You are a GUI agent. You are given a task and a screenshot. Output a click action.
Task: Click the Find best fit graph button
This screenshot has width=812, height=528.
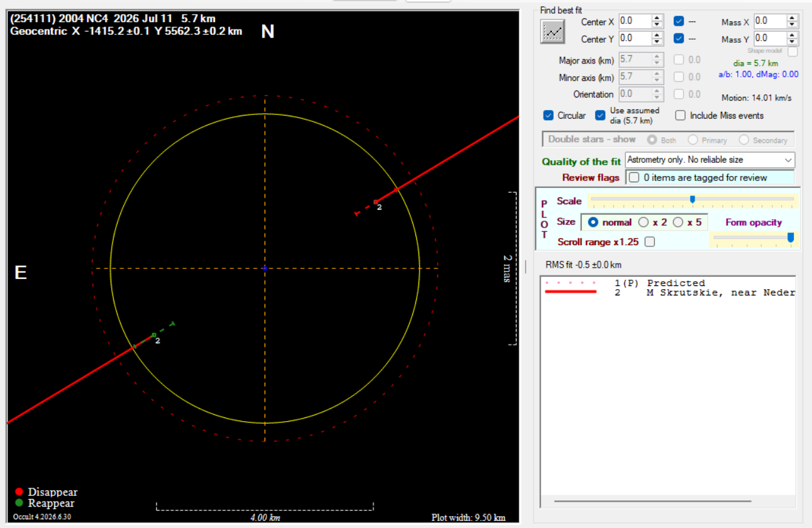(552, 31)
